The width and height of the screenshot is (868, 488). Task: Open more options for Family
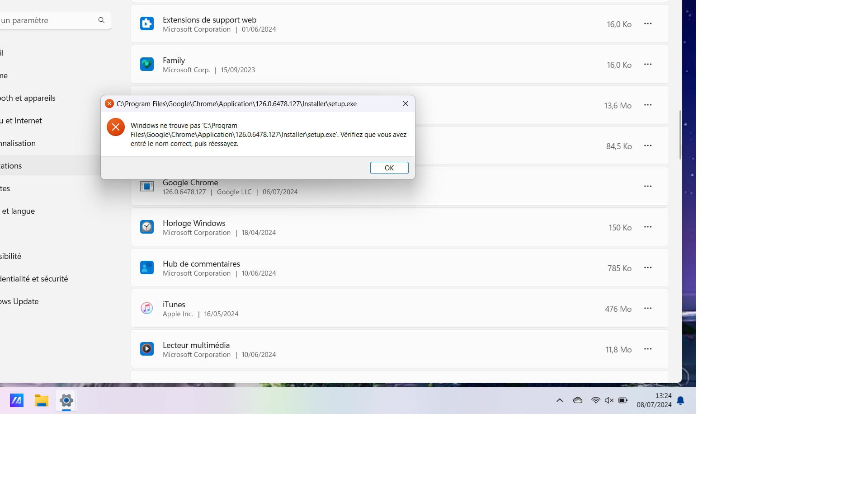click(648, 64)
